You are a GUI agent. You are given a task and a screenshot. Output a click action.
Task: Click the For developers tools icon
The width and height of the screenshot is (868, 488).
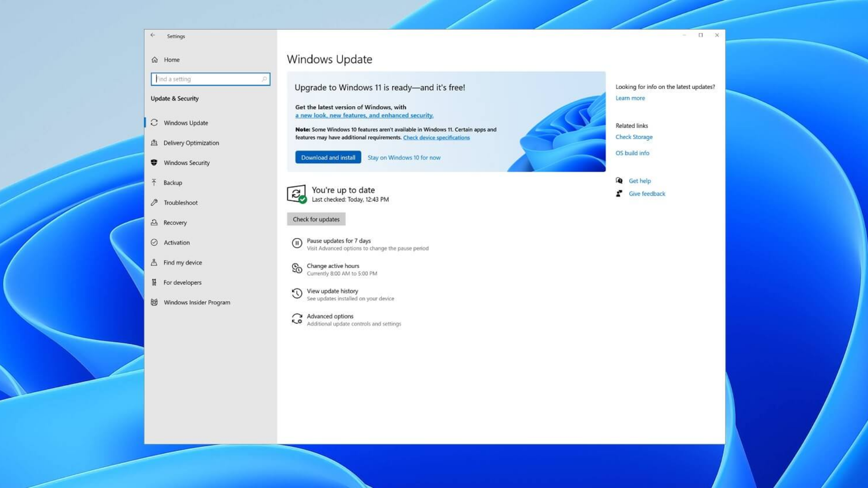tap(154, 282)
